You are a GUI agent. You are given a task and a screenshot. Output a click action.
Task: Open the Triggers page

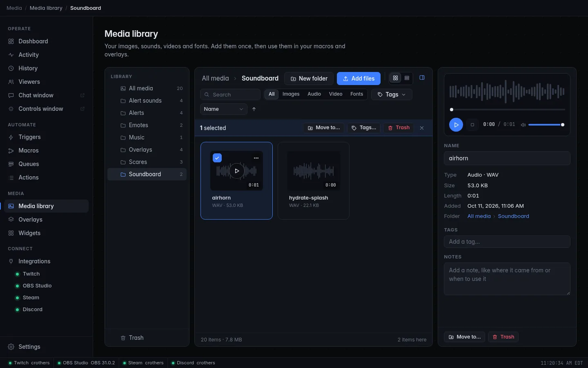tap(46, 137)
